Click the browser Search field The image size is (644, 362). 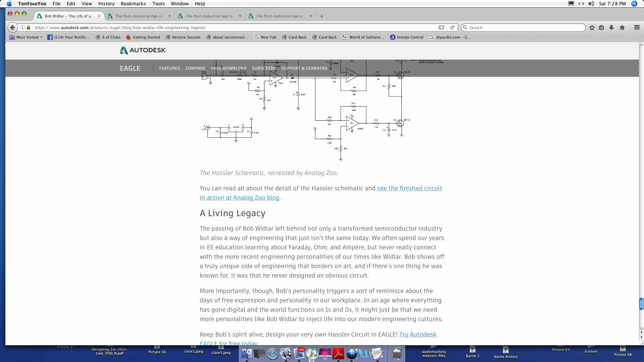click(523, 27)
